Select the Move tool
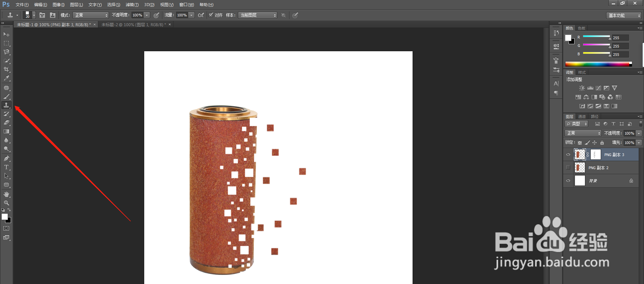Image resolution: width=644 pixels, height=284 pixels. click(x=6, y=34)
